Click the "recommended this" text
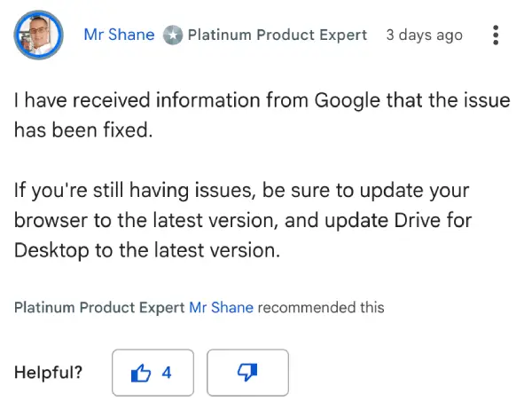The image size is (532, 409). click(x=321, y=308)
